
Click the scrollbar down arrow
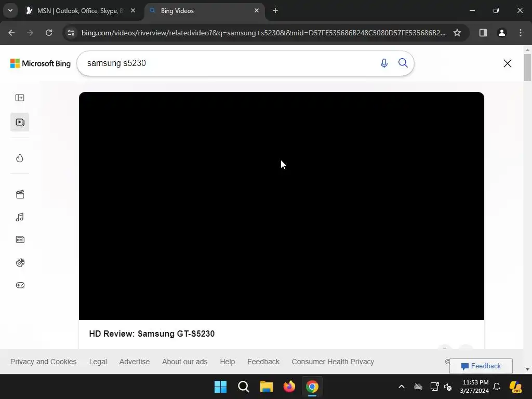(527, 369)
